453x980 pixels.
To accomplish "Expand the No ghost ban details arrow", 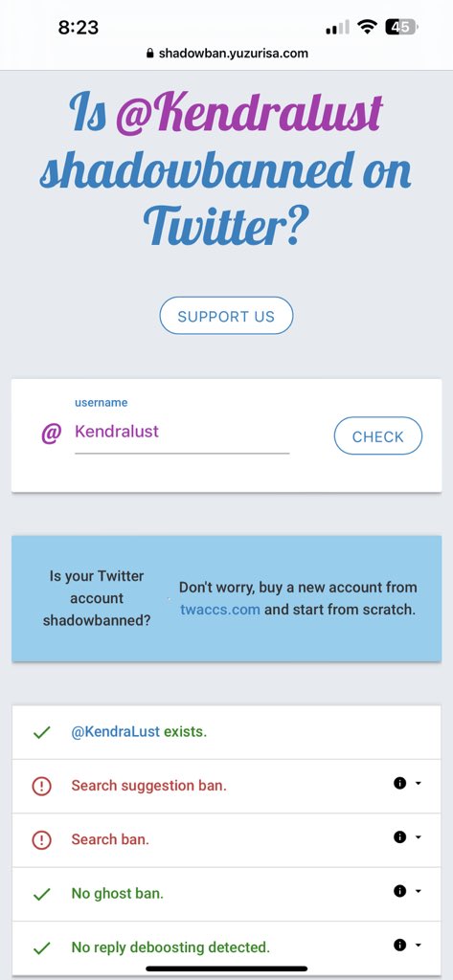I will (418, 891).
